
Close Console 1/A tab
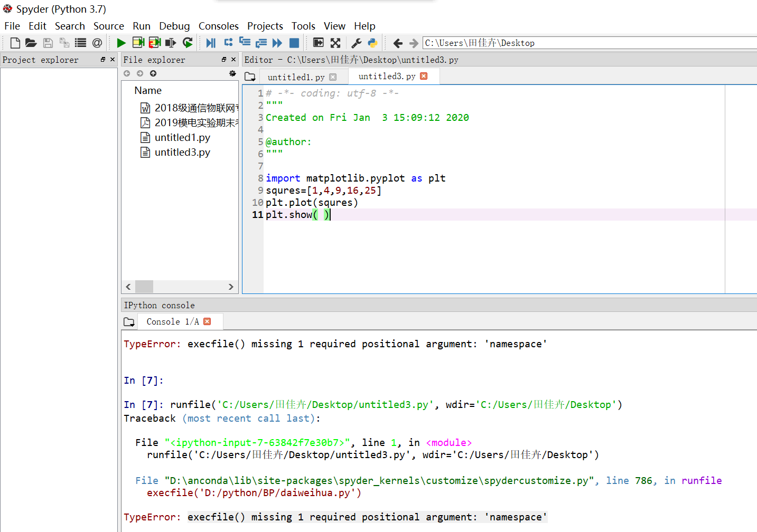click(x=207, y=321)
